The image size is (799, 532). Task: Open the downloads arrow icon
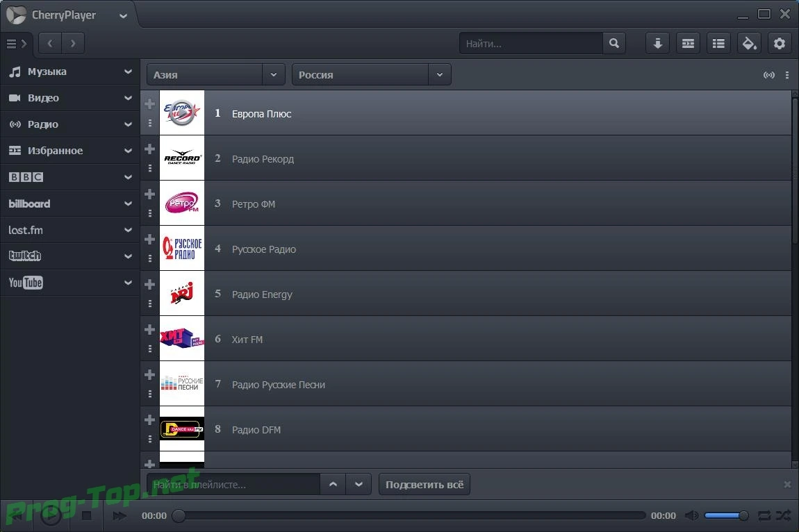657,43
